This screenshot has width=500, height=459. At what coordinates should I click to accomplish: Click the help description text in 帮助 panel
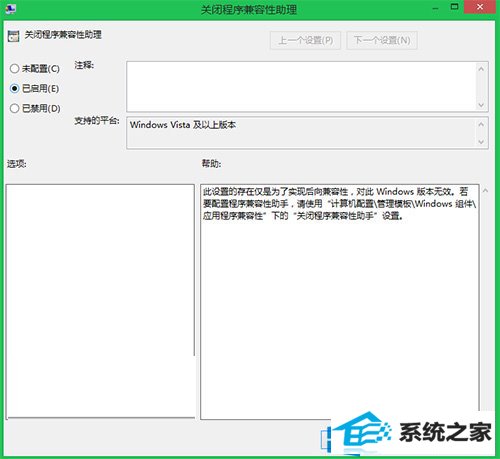pyautogui.click(x=339, y=204)
